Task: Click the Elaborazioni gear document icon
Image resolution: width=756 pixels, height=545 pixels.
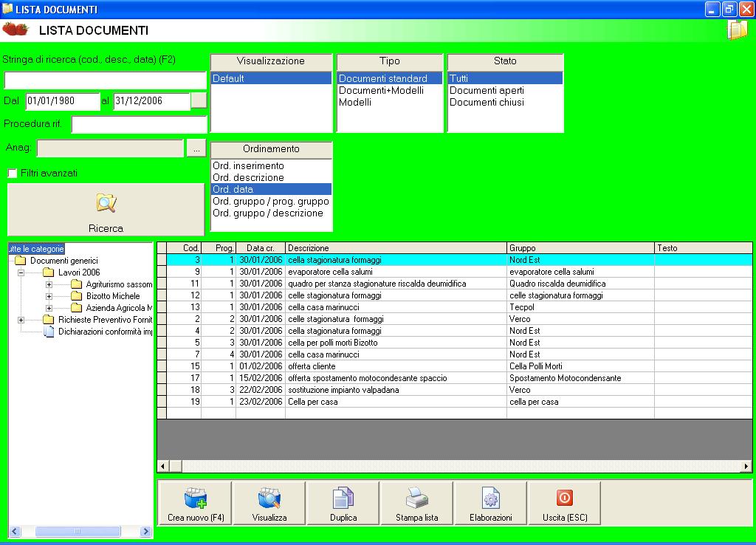Action: [491, 498]
